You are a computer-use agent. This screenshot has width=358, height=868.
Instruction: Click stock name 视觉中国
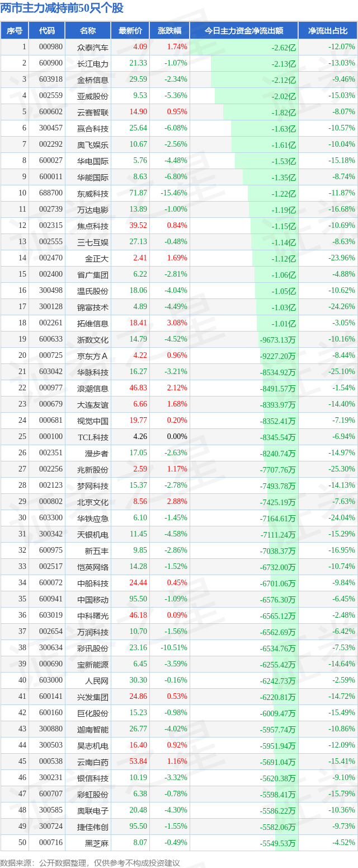point(92,421)
